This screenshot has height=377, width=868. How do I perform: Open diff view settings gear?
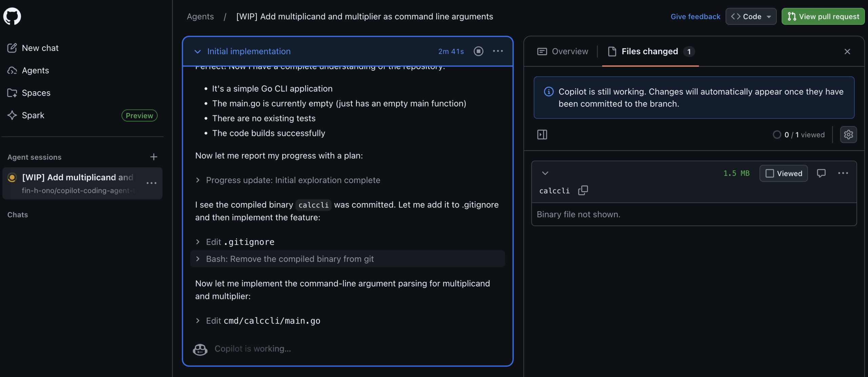tap(848, 135)
